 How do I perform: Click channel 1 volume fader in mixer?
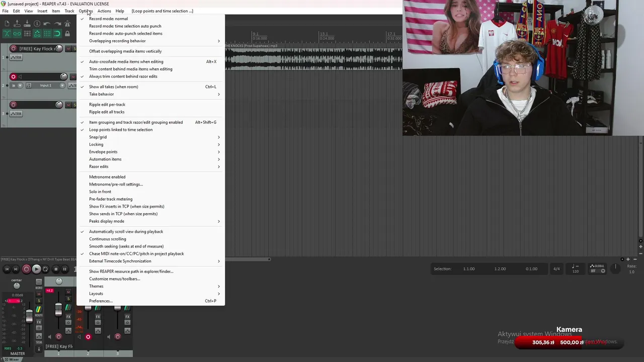point(58,309)
